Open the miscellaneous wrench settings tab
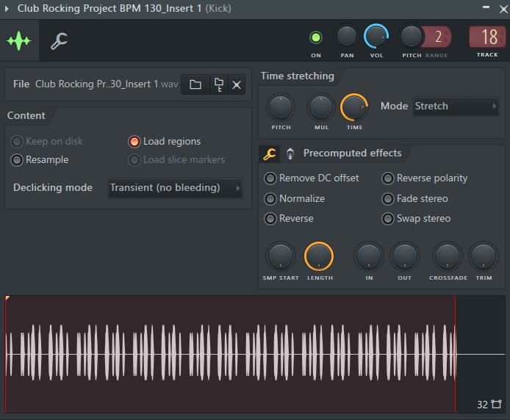The height and width of the screenshot is (420, 510). (x=59, y=41)
